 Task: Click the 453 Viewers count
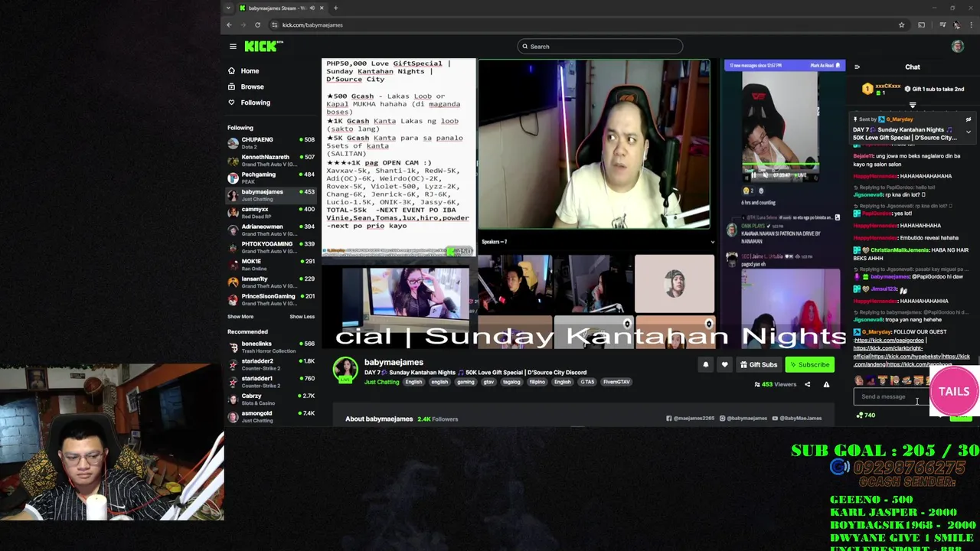[x=776, y=384]
